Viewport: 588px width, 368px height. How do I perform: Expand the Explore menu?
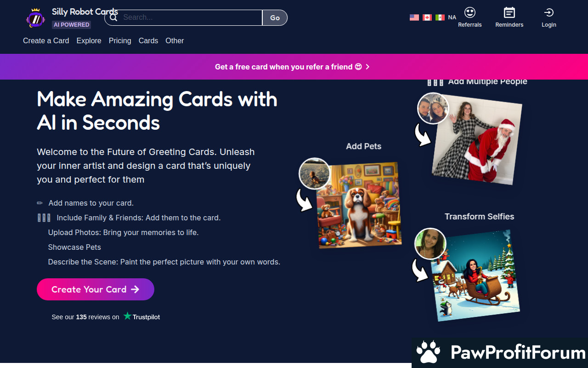(89, 40)
